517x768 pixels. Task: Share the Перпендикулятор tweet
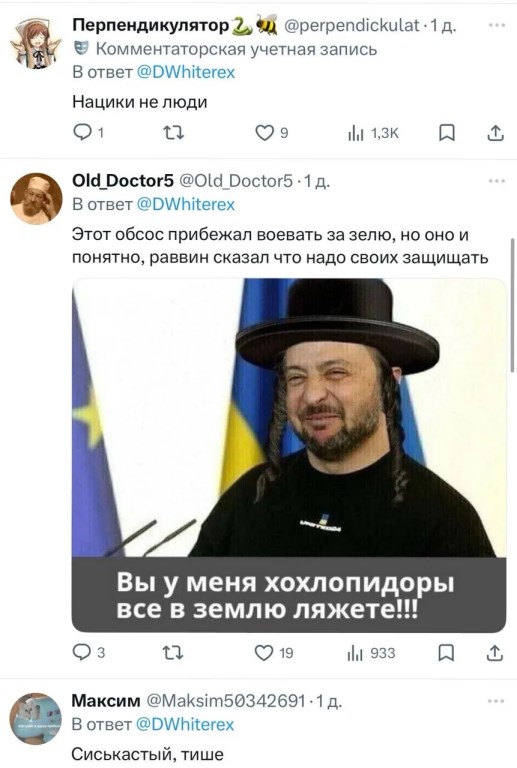click(x=495, y=133)
